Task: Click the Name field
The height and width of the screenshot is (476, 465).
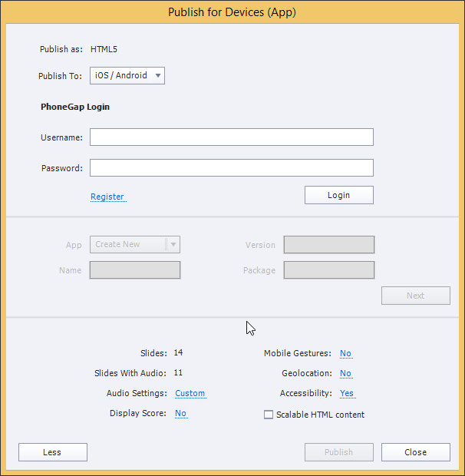Action: (x=135, y=270)
